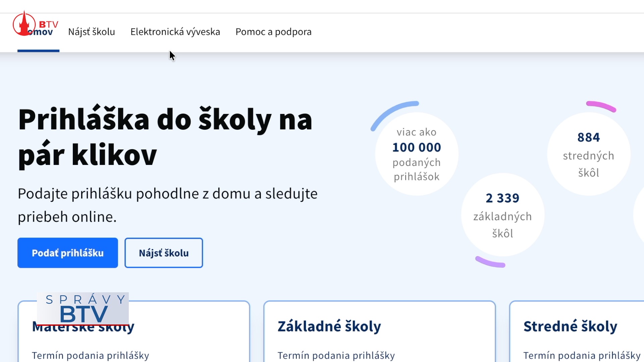Click Termín podania prihlášky in Stredné školy card
644x362 pixels.
pos(582,355)
